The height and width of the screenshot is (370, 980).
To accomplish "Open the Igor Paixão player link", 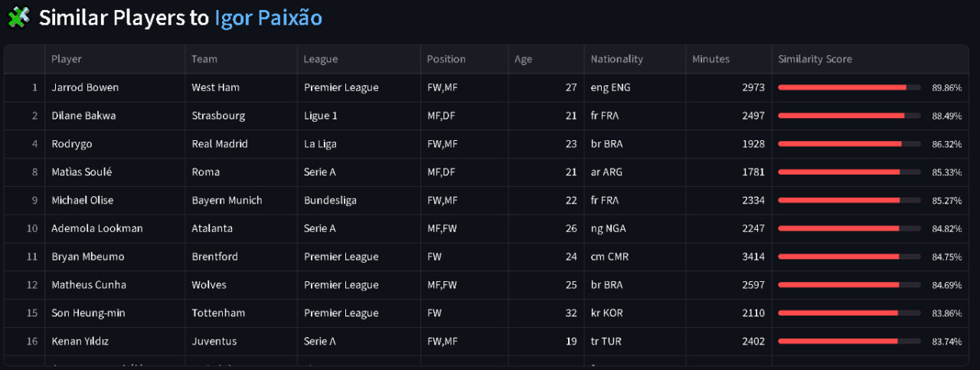I will 268,18.
